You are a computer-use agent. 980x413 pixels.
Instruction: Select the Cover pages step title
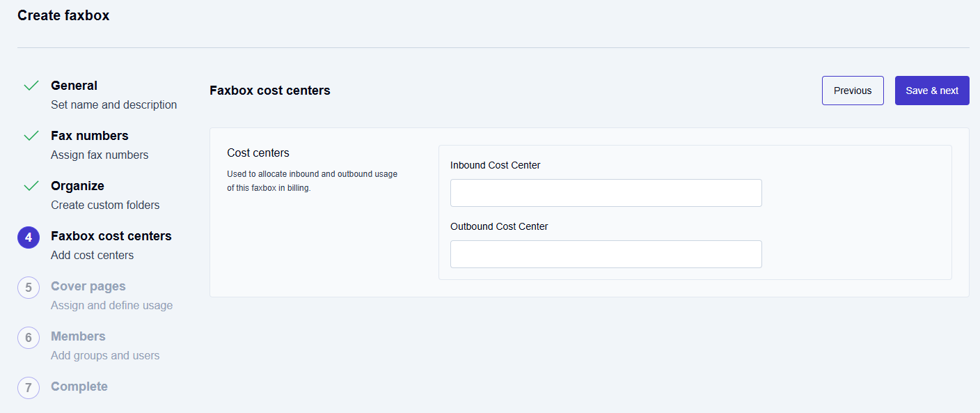coord(88,286)
